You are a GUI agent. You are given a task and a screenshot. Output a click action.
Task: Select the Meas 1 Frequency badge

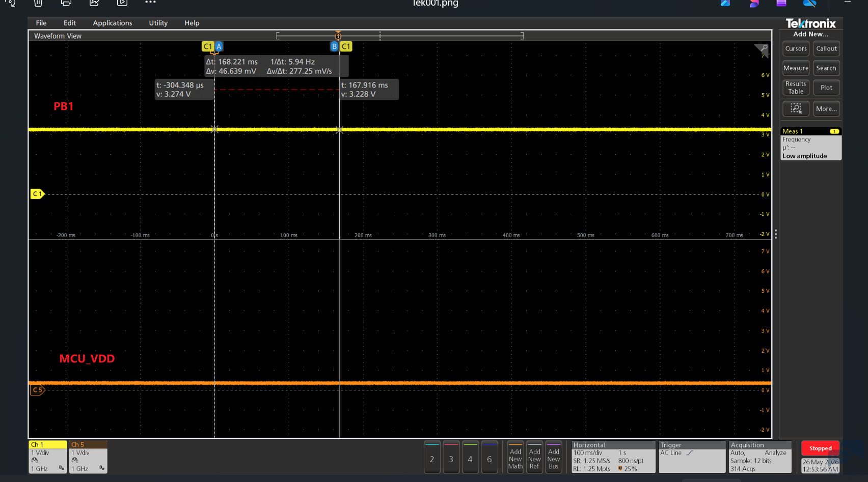(811, 144)
